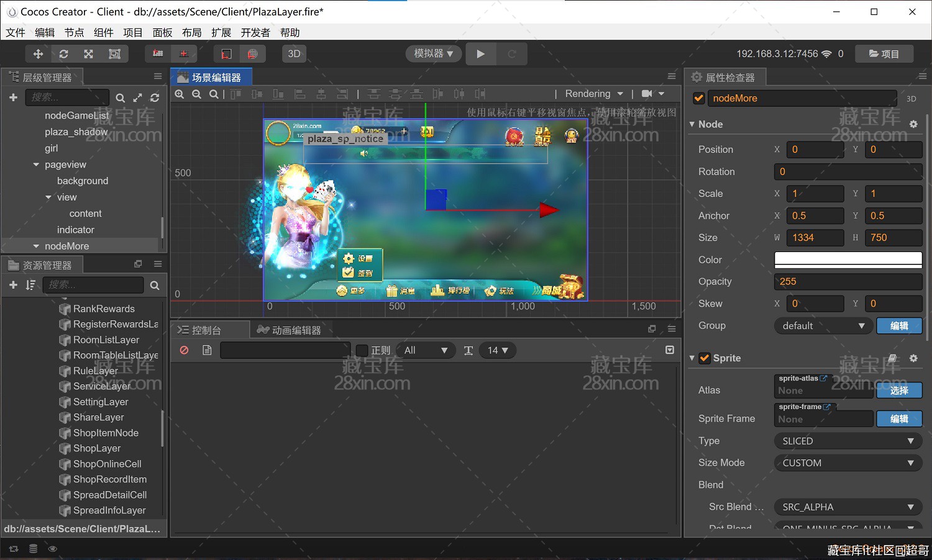Open the Group default dropdown
Viewport: 932px width, 560px height.
(x=823, y=326)
